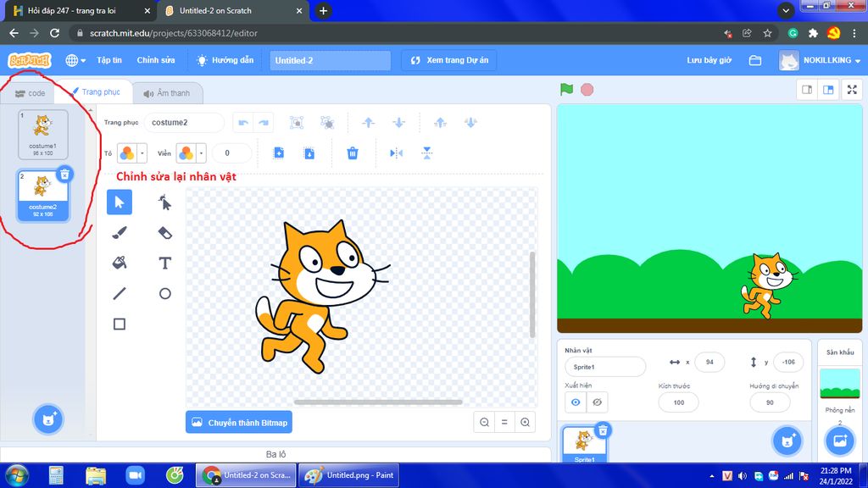868x488 pixels.
Task: Open the Hướng dẫn tutorials
Action: 225,60
